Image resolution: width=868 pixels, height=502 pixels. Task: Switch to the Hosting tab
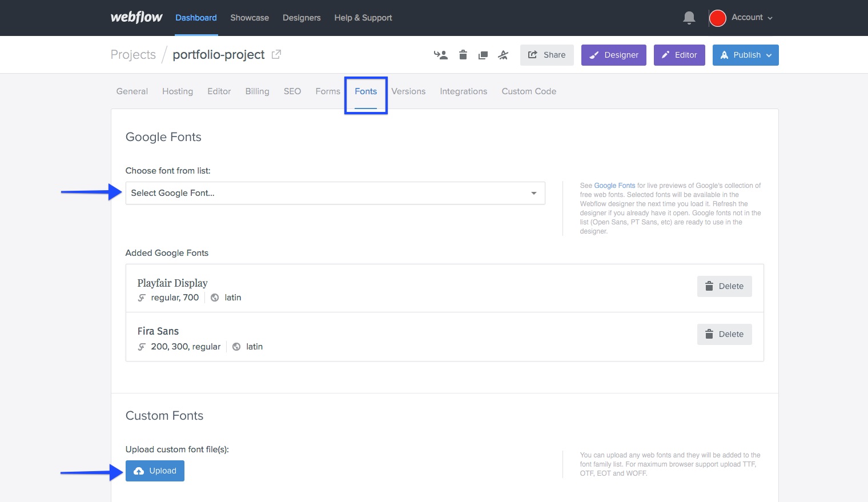tap(178, 91)
